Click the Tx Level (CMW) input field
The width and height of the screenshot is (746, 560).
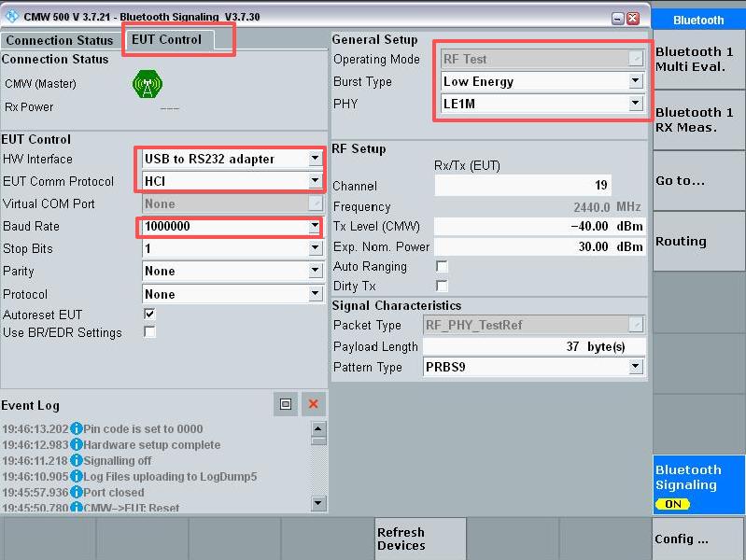pos(540,227)
